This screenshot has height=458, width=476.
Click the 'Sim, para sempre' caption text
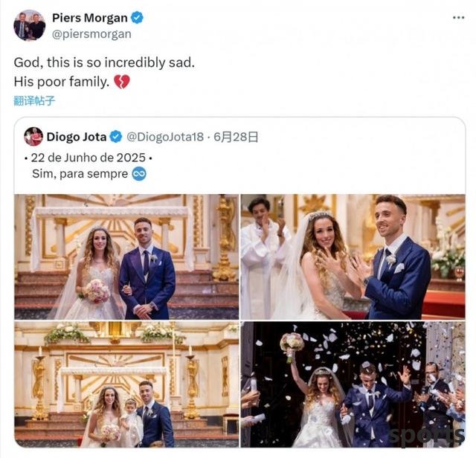(80, 174)
